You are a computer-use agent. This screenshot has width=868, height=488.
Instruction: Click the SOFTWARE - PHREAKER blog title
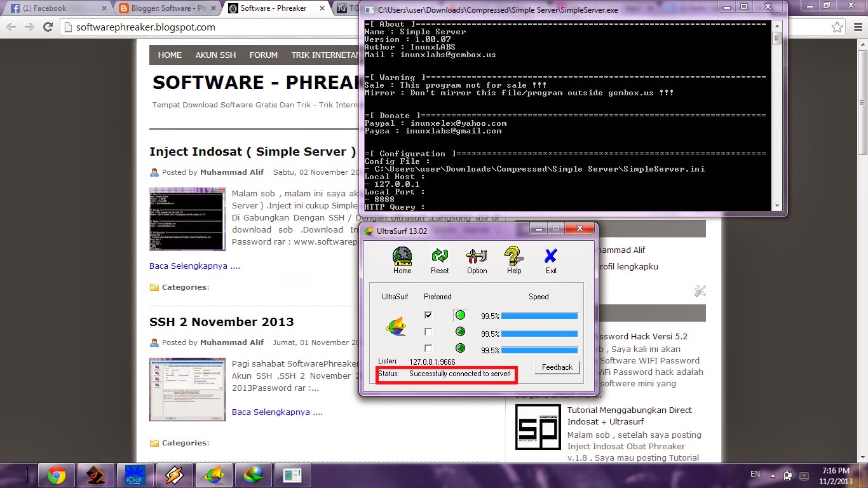coord(255,83)
